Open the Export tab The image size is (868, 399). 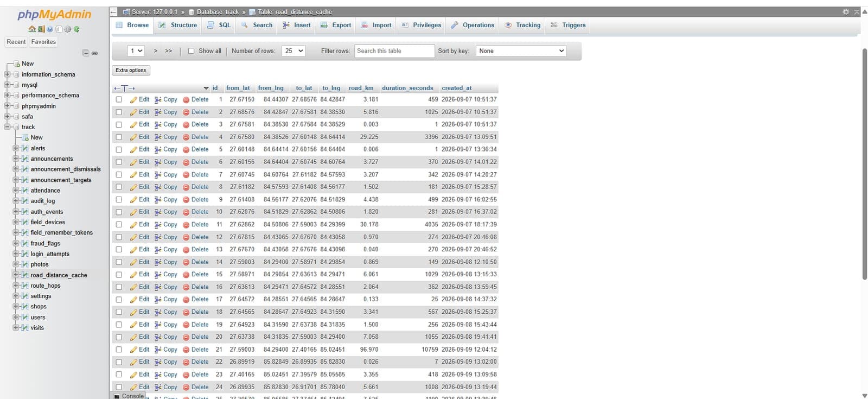336,25
